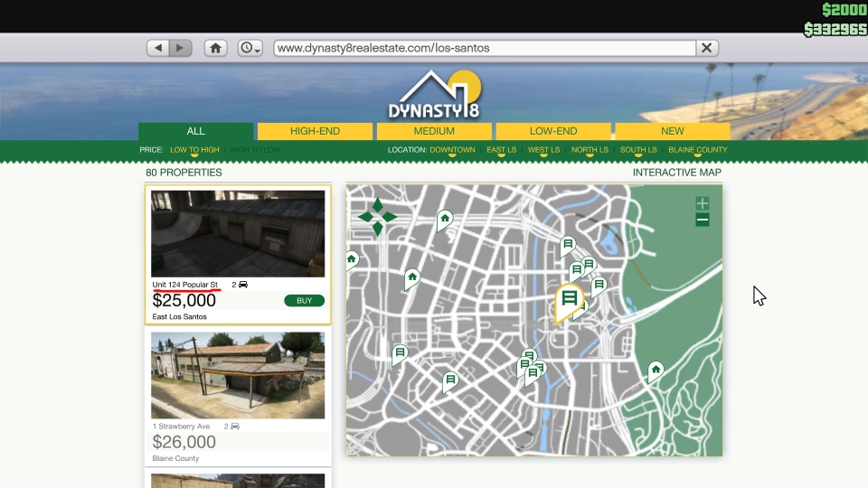868x488 pixels.
Task: Toggle the NORTH LS location filter
Action: click(x=590, y=150)
